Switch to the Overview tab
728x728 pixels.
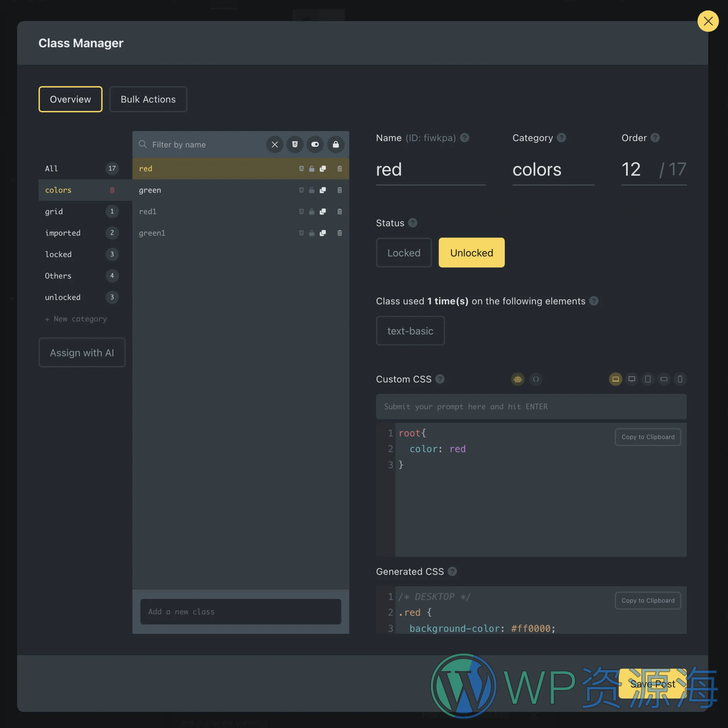tap(70, 99)
